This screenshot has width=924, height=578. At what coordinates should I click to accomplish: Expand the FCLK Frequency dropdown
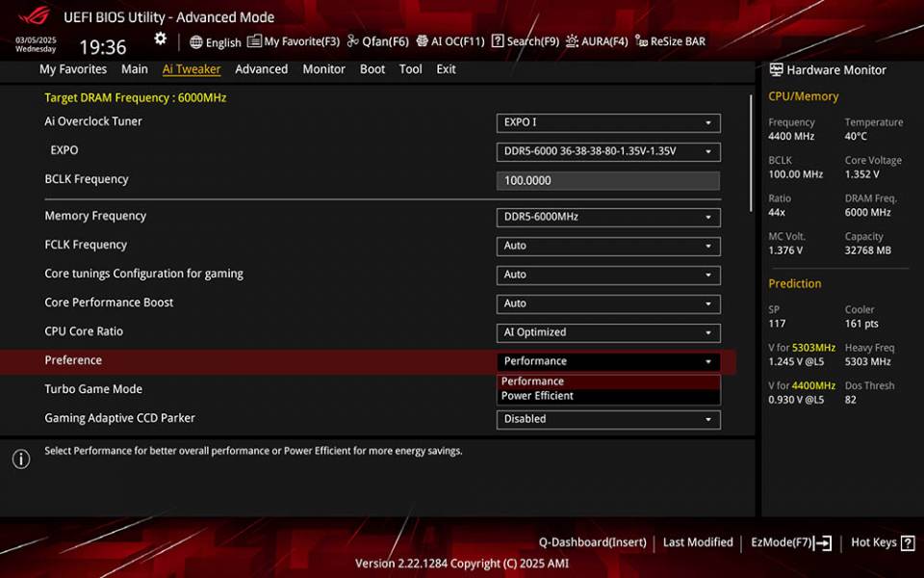[x=608, y=246]
